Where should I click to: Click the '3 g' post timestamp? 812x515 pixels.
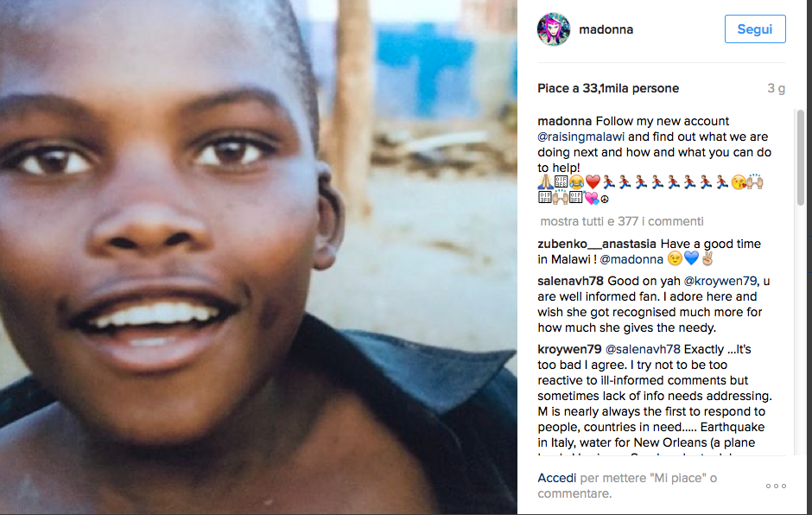(x=776, y=89)
